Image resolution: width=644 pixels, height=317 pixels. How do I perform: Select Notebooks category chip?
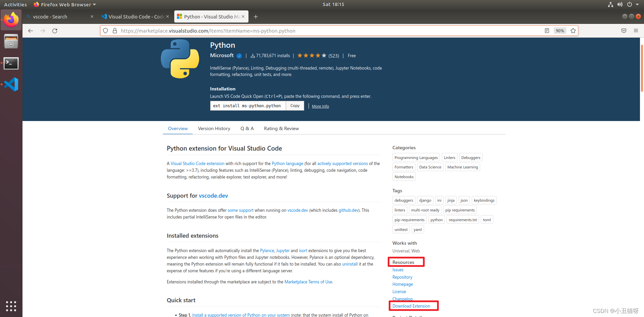tap(404, 177)
